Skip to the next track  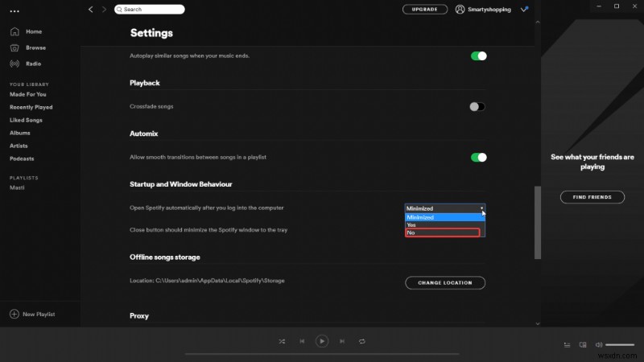pyautogui.click(x=342, y=341)
